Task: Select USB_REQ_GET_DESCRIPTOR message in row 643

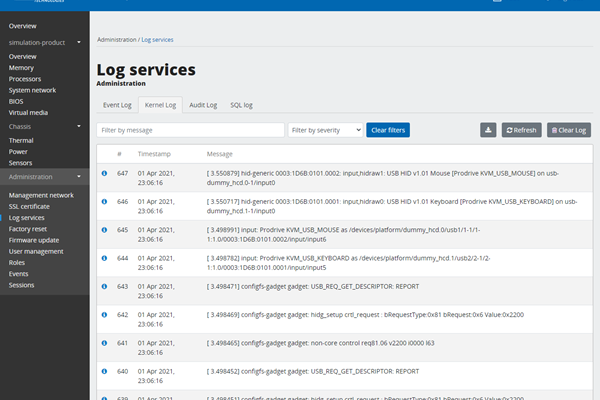Action: (x=313, y=287)
